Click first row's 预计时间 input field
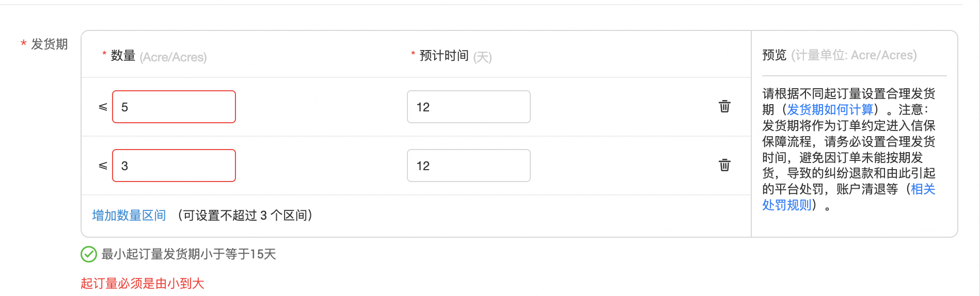This screenshot has height=296, width=980. click(468, 107)
